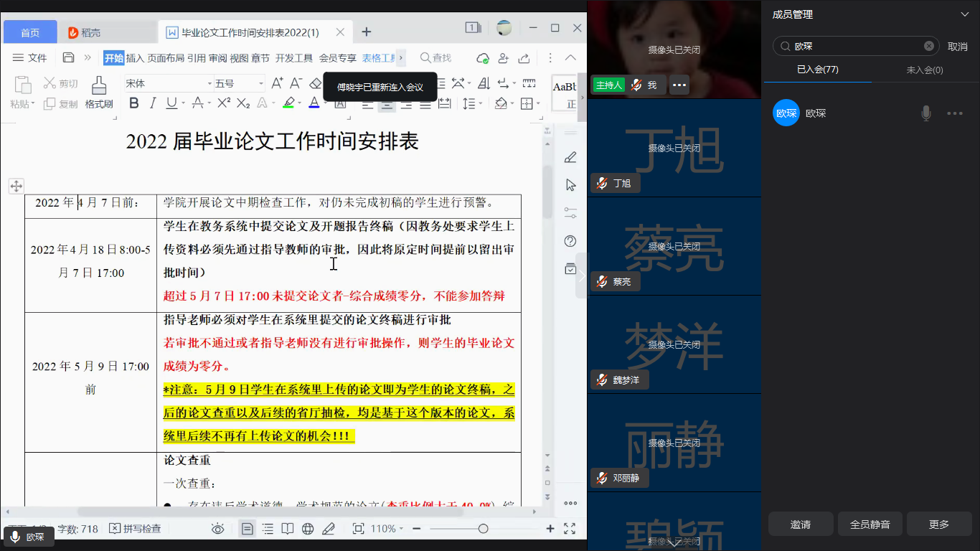This screenshot has height=551, width=980.
Task: Click the member search field containing 欧琛
Action: 854,46
